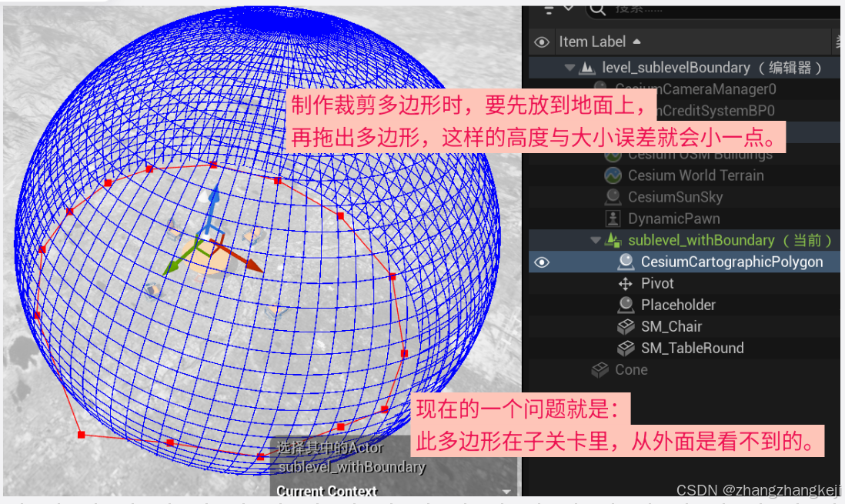This screenshot has height=504, width=845.
Task: Collapse the sublevel_withBoundary level
Action: coord(595,239)
